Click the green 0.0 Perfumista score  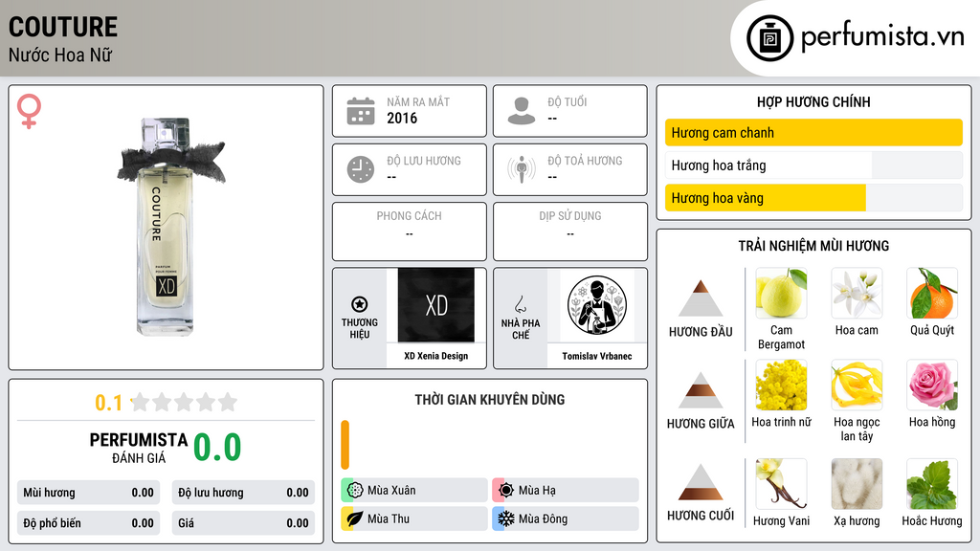[x=217, y=447]
